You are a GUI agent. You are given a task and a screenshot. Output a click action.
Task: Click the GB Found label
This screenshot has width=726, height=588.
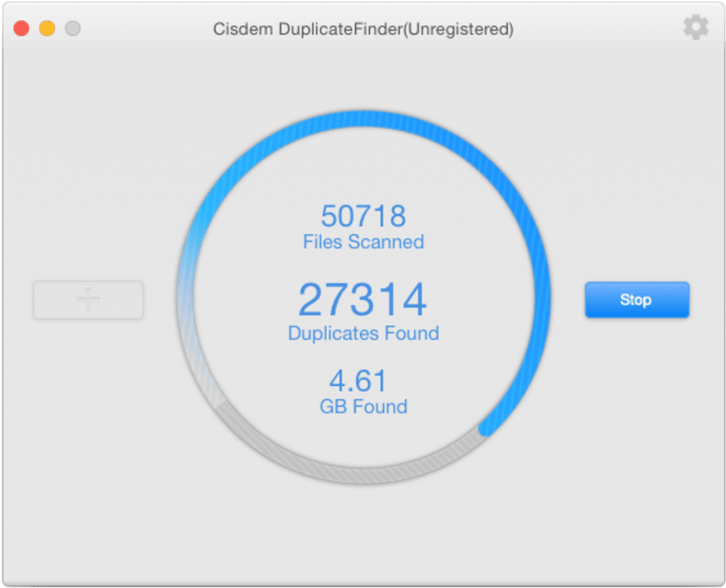(x=363, y=406)
